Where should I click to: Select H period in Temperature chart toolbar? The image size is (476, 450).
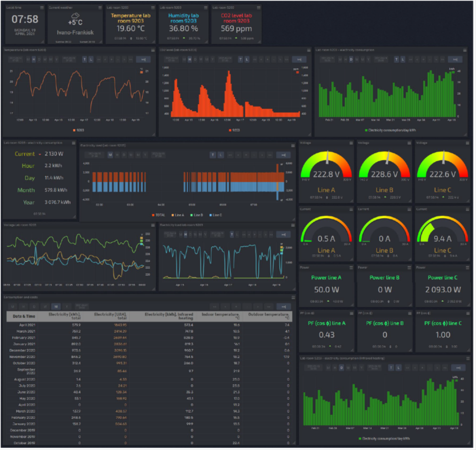[34, 60]
